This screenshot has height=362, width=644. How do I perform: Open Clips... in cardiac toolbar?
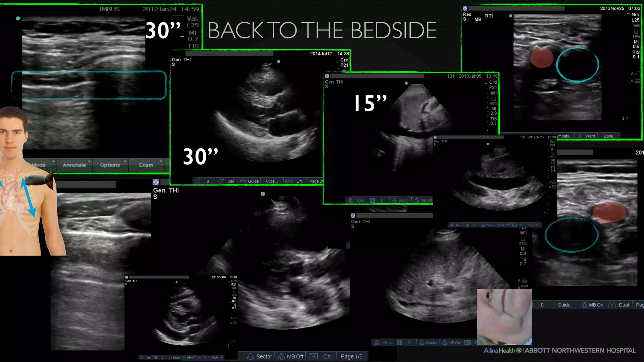[x=272, y=181]
